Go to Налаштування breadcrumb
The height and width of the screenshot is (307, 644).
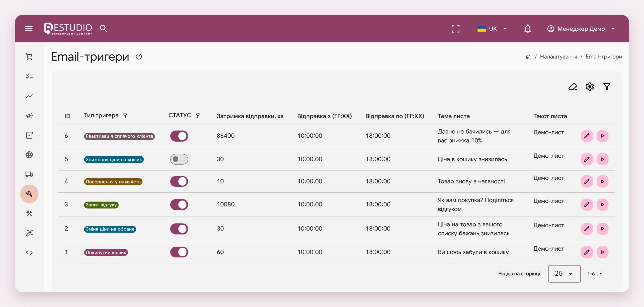(x=558, y=57)
